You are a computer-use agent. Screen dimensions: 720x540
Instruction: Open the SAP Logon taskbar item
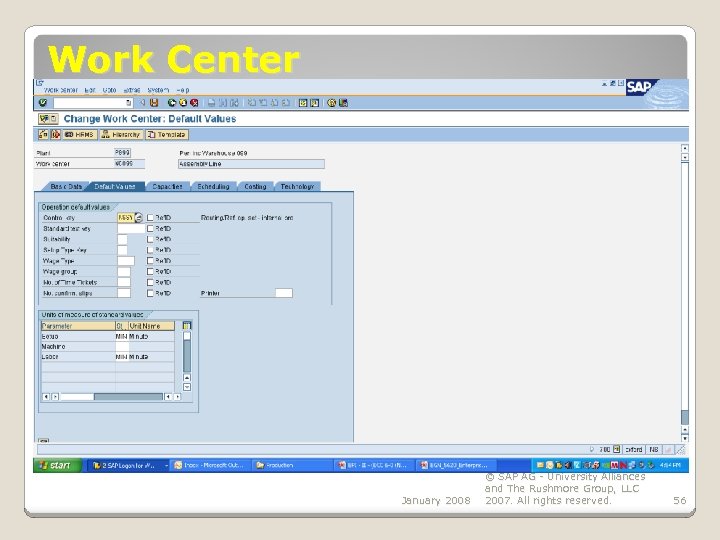pos(127,465)
